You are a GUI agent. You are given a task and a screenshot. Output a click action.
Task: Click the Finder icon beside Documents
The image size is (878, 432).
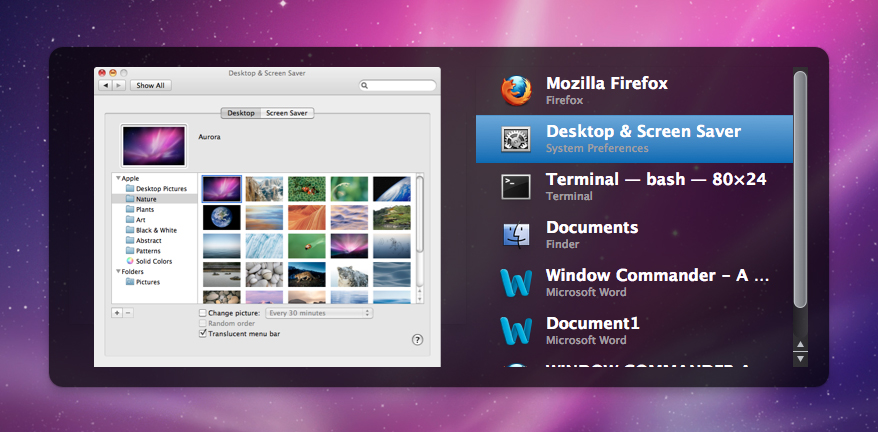tap(516, 235)
